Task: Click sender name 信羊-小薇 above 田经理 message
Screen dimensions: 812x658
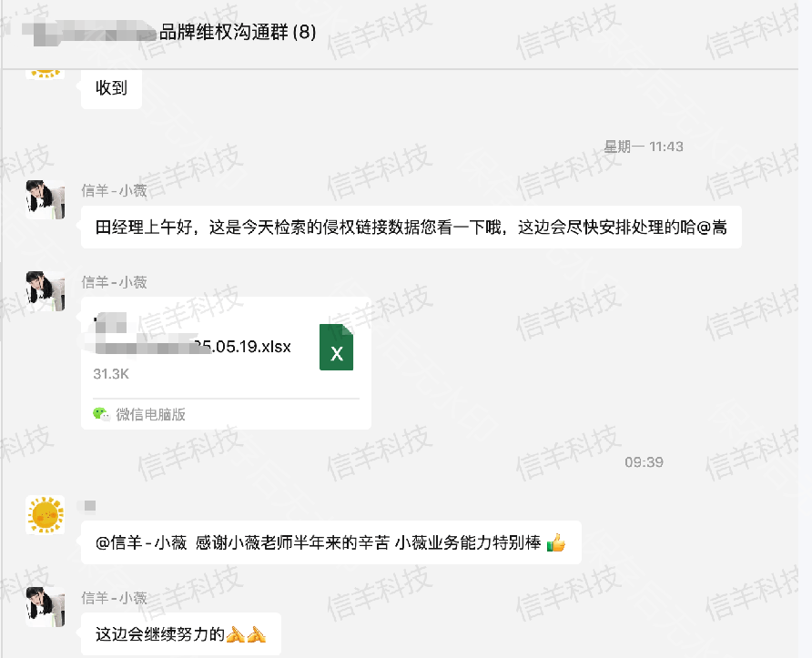Action: point(114,190)
